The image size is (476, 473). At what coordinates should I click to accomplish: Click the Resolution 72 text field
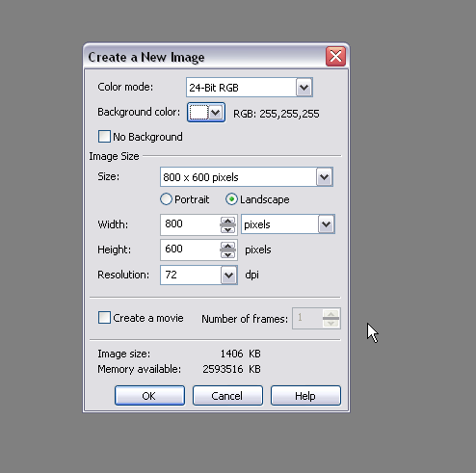tap(191, 275)
